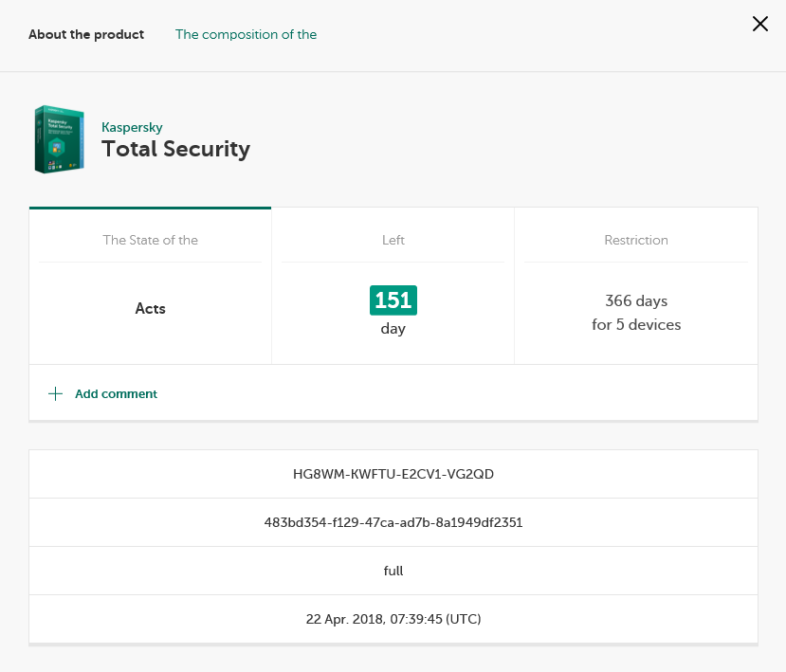Click the 22 Apr. 2018 date row
This screenshot has height=672, width=786.
(x=393, y=619)
